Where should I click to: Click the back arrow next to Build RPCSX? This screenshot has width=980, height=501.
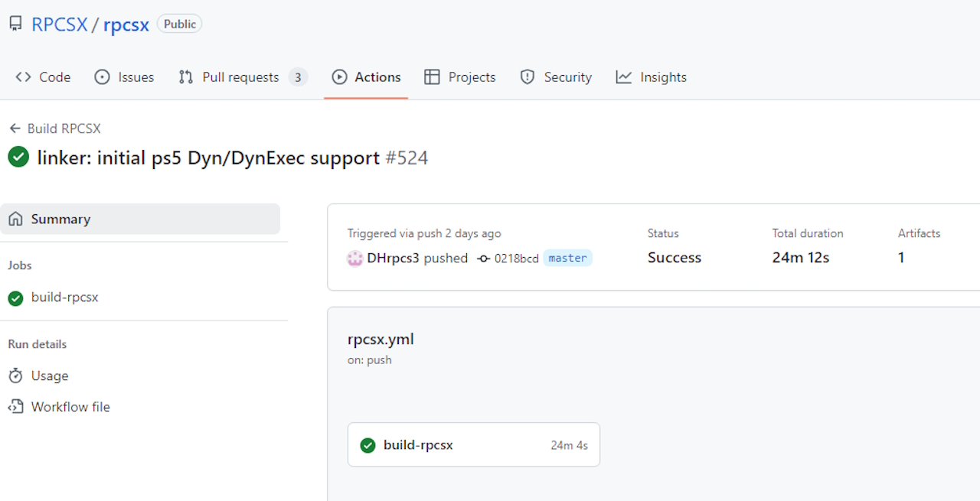pos(15,129)
